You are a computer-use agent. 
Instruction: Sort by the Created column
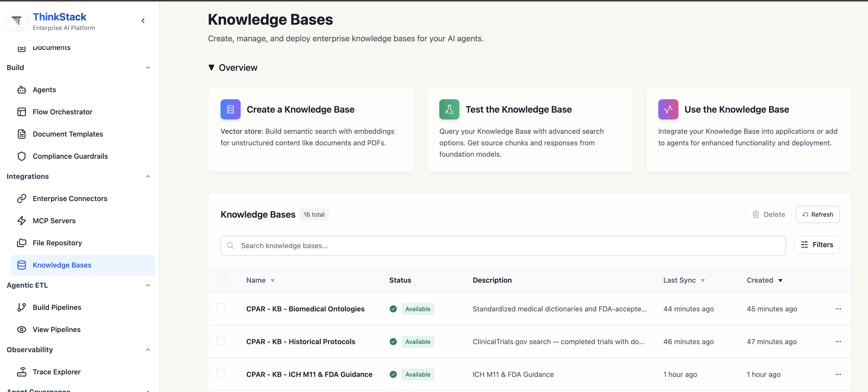pyautogui.click(x=764, y=280)
